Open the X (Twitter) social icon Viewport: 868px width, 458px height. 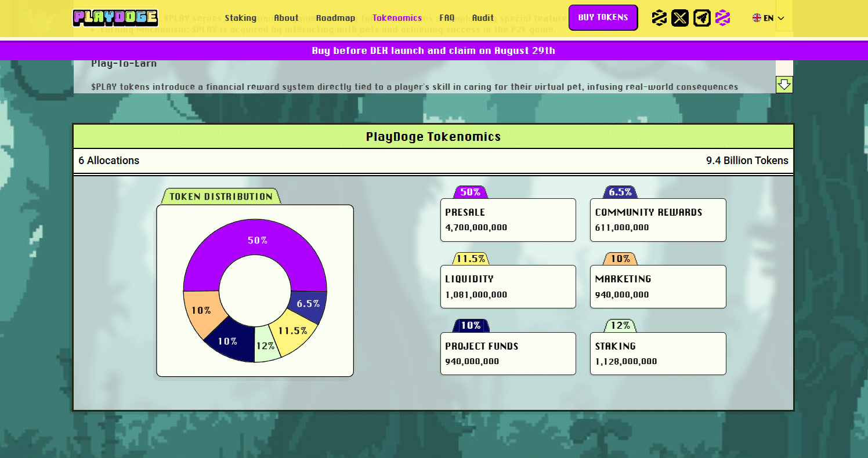coord(680,18)
